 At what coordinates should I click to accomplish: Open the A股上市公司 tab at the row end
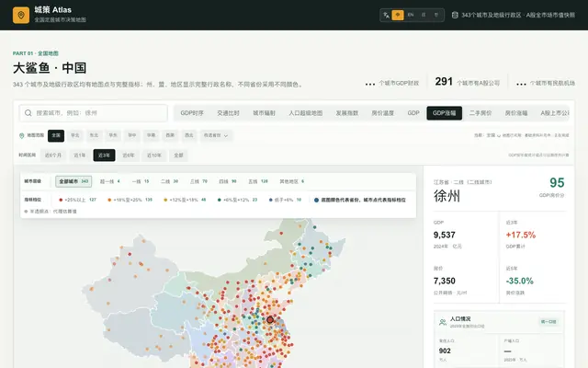point(555,112)
